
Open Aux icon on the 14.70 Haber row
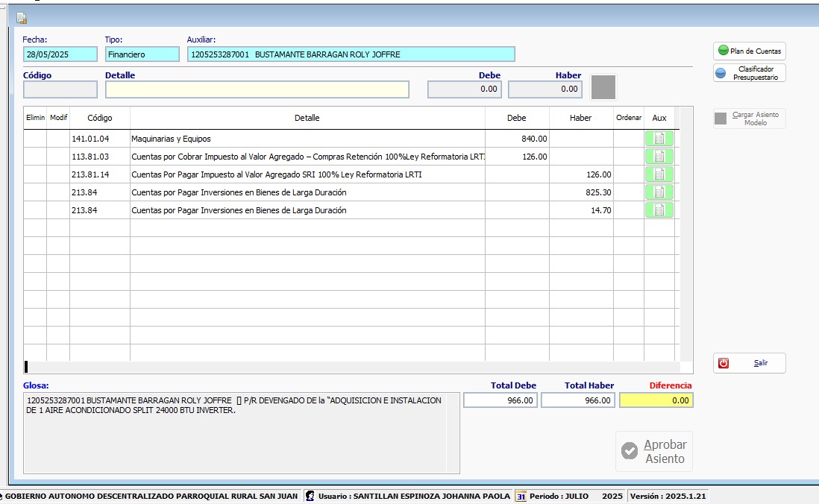click(659, 210)
